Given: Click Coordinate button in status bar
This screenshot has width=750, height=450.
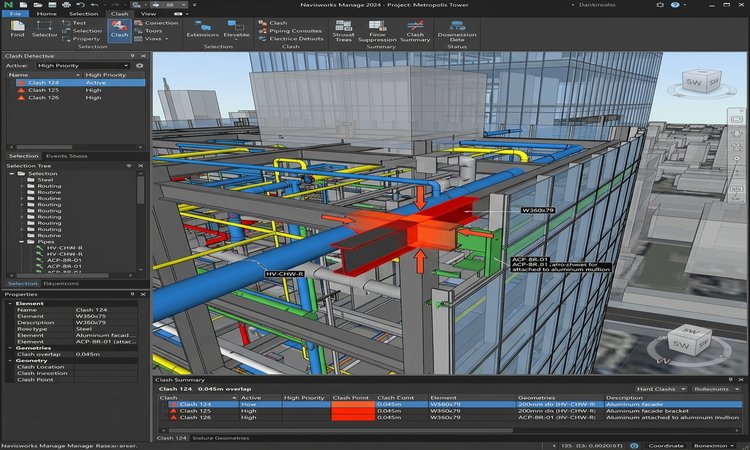Looking at the screenshot, I should tap(666, 446).
